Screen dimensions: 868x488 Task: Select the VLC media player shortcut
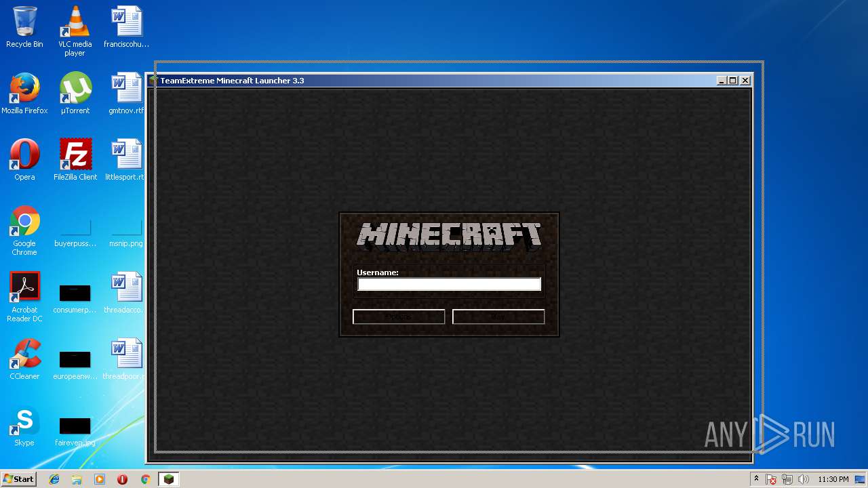tap(75, 31)
